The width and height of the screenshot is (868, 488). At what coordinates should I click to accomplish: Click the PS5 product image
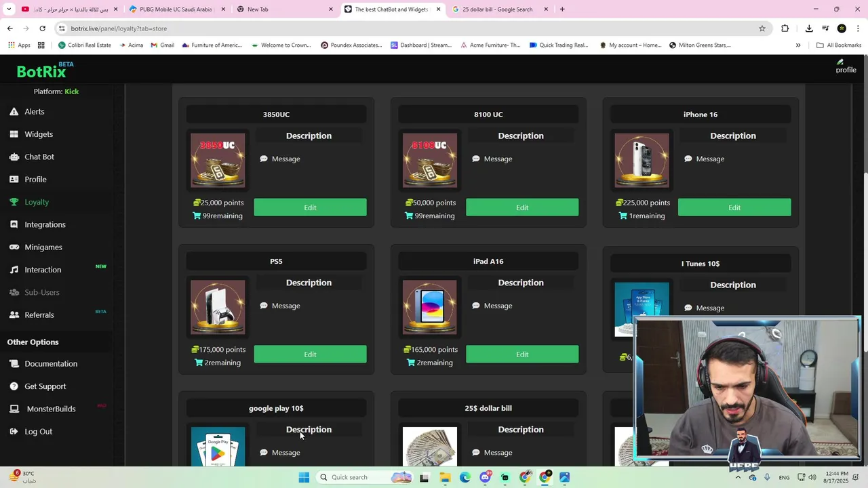pos(218,308)
